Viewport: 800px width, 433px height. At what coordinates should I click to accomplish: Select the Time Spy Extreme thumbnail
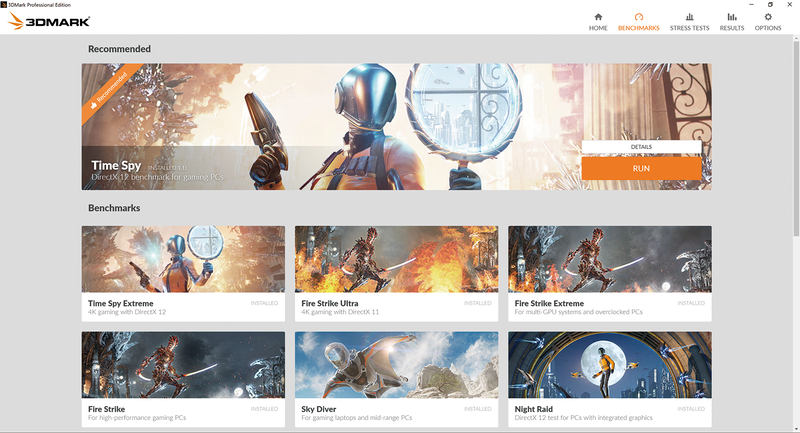[183, 259]
